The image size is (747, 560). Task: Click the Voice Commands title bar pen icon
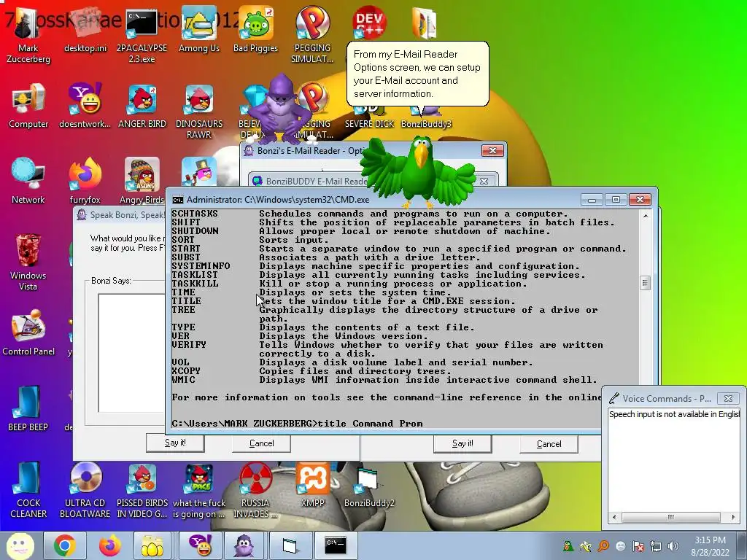point(614,398)
